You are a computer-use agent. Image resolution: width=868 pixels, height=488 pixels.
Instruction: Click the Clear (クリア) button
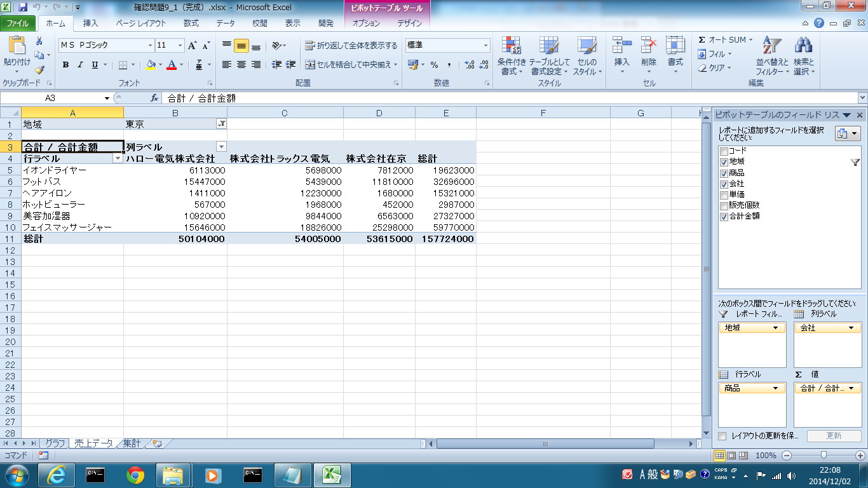click(x=715, y=68)
